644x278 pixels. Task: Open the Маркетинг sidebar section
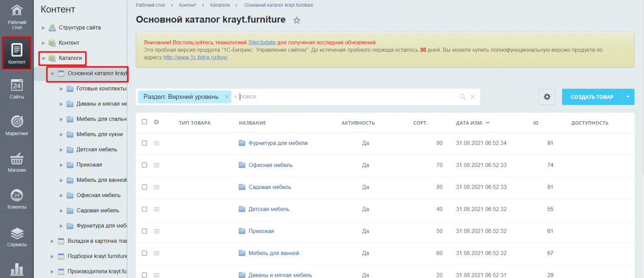pos(17,125)
